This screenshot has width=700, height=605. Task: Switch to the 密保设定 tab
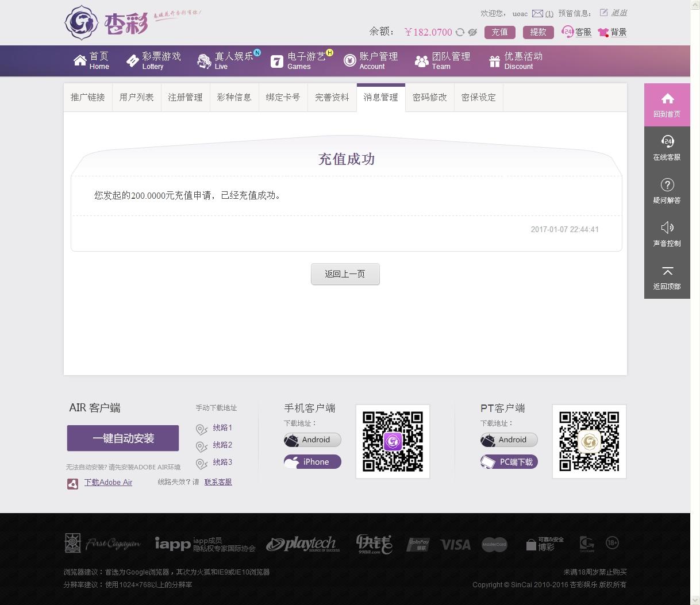tap(479, 97)
